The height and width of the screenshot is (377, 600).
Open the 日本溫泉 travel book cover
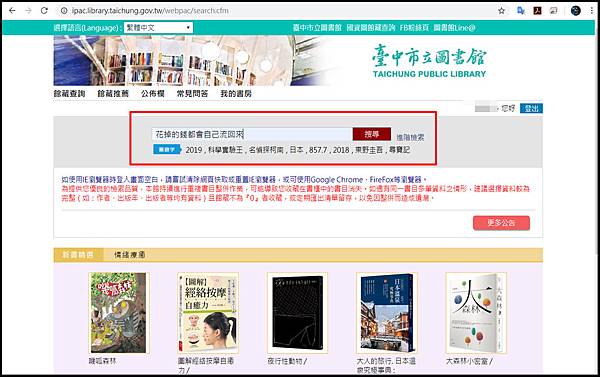pyautogui.click(x=386, y=313)
